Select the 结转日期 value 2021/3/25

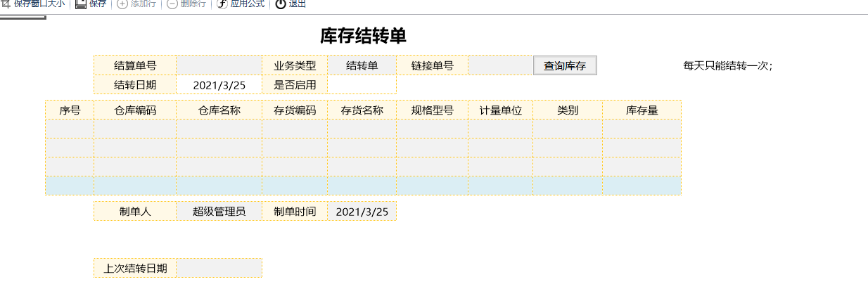click(x=219, y=85)
